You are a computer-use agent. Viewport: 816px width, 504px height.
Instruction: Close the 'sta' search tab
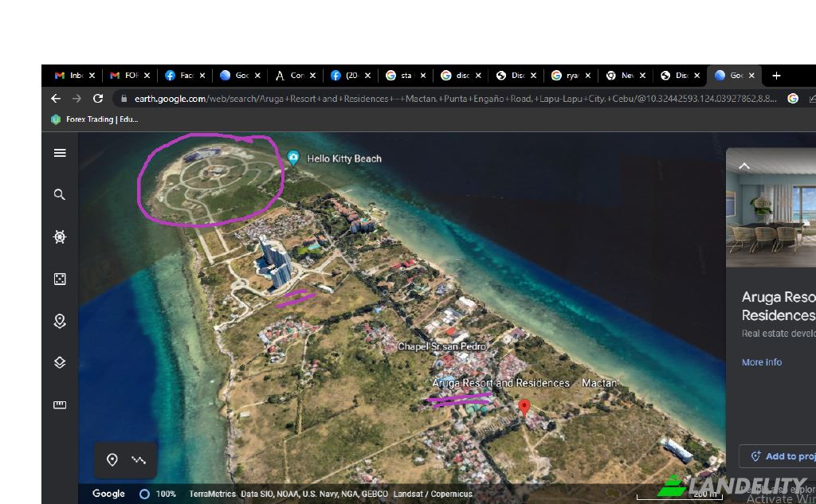pyautogui.click(x=423, y=76)
